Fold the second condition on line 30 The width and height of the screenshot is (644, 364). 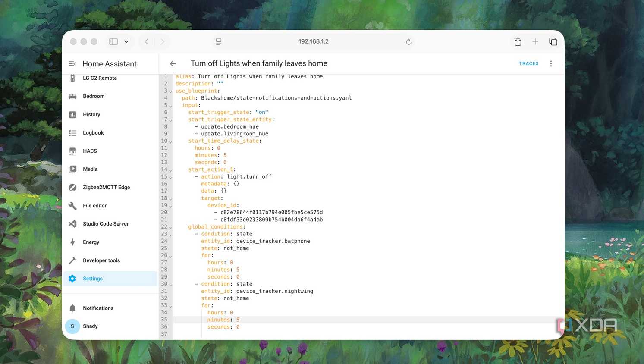[x=170, y=285]
